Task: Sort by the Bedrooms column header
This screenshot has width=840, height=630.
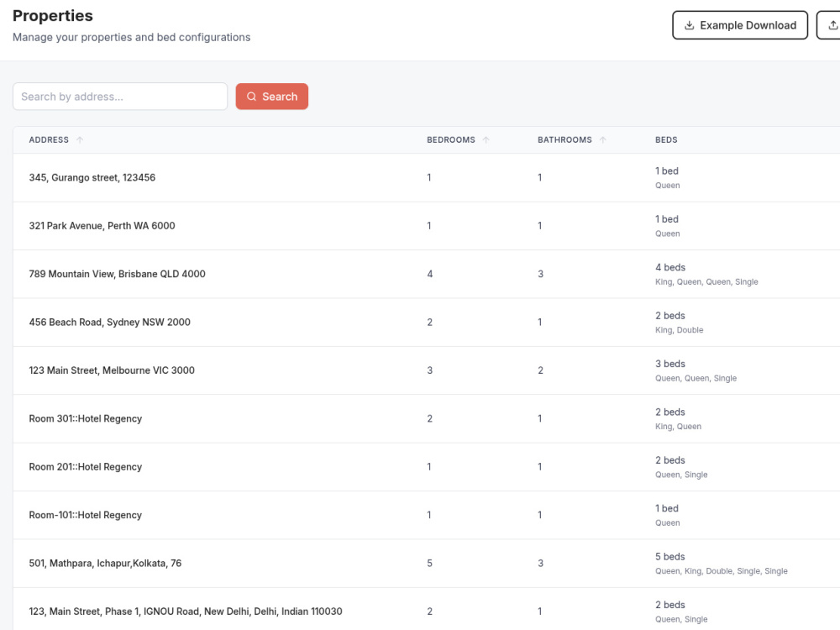Action: [x=450, y=139]
